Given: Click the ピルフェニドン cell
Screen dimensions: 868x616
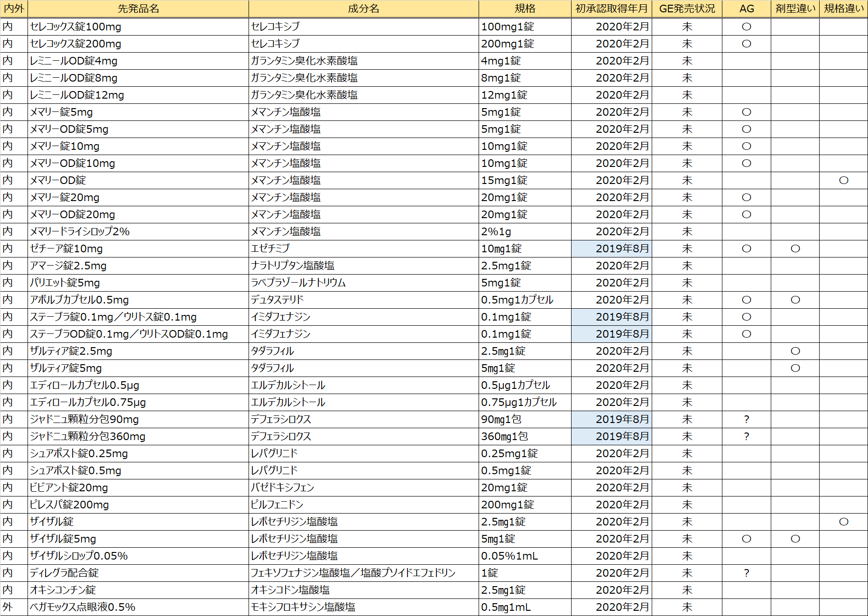Looking at the screenshot, I should point(363,505).
